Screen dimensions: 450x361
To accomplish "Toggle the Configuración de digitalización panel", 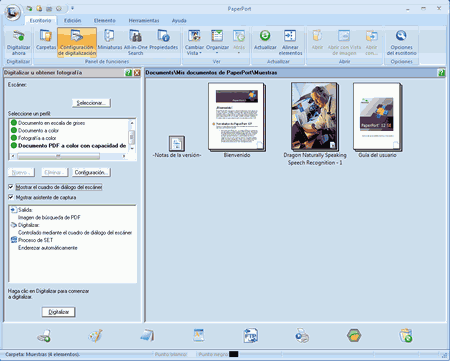I will point(77,42).
